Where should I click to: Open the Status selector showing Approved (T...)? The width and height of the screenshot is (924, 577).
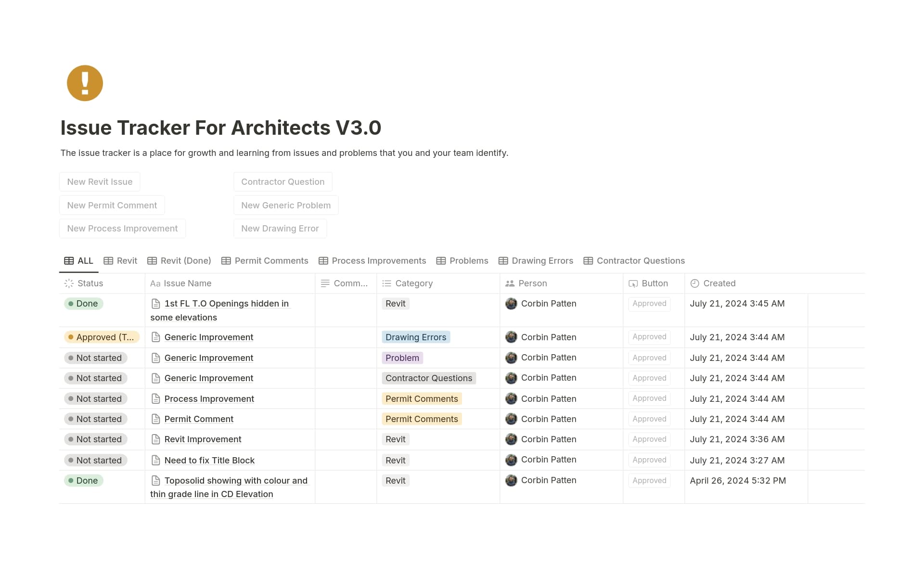point(101,337)
